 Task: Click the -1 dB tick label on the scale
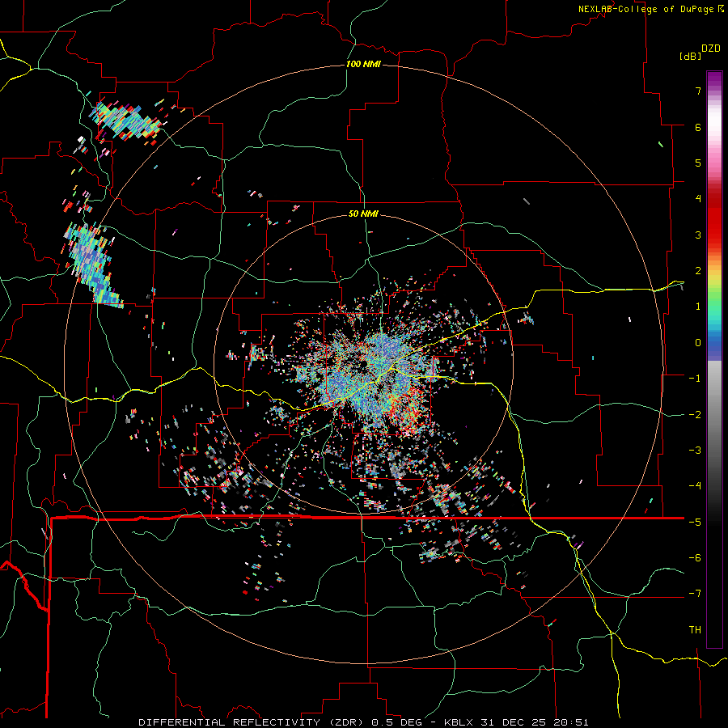(695, 379)
